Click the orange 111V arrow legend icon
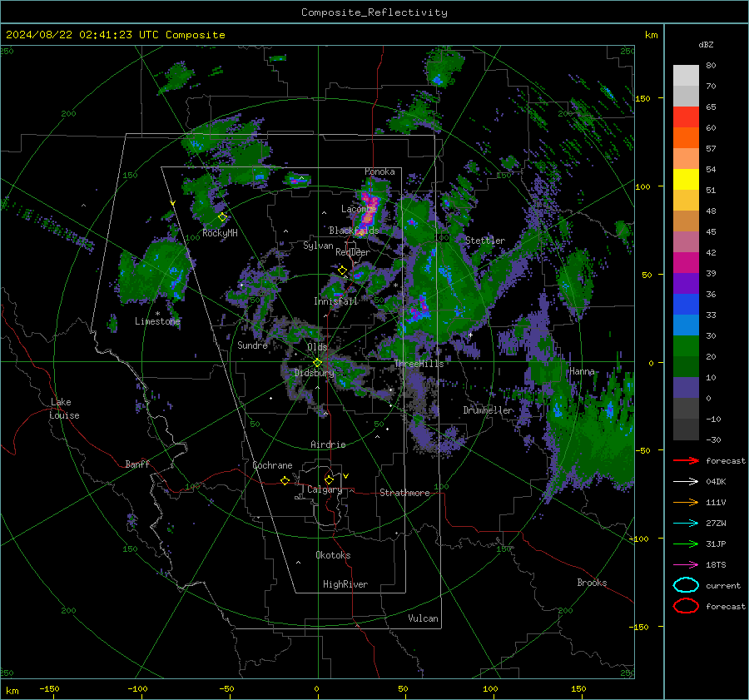Screen dimensions: 749x700 point(686,502)
